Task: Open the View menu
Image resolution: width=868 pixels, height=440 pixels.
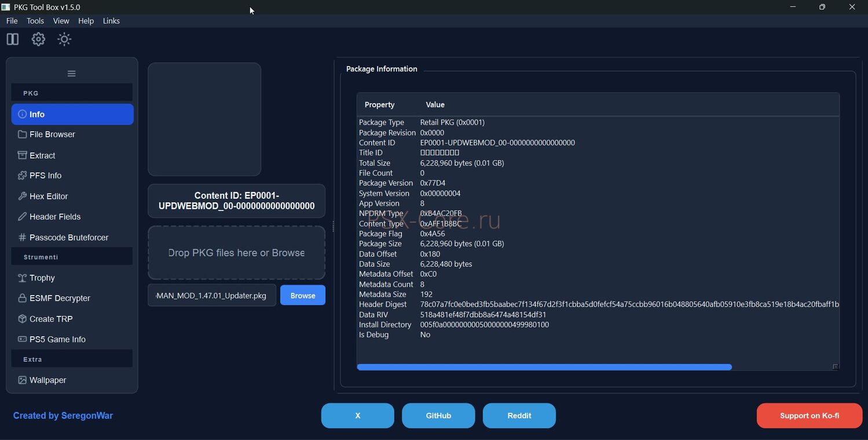Action: pos(61,21)
